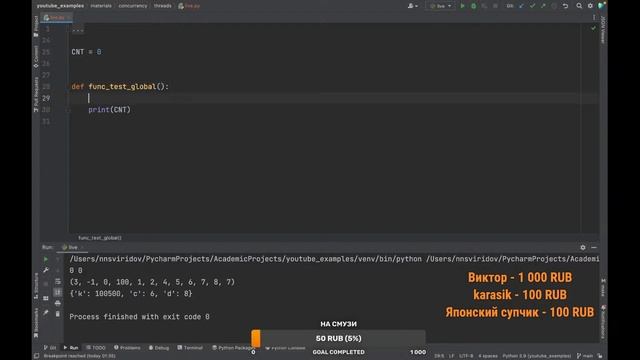Stop process button in Run panel sidebar
Viewport: 640px width, 360px height.
click(46, 283)
